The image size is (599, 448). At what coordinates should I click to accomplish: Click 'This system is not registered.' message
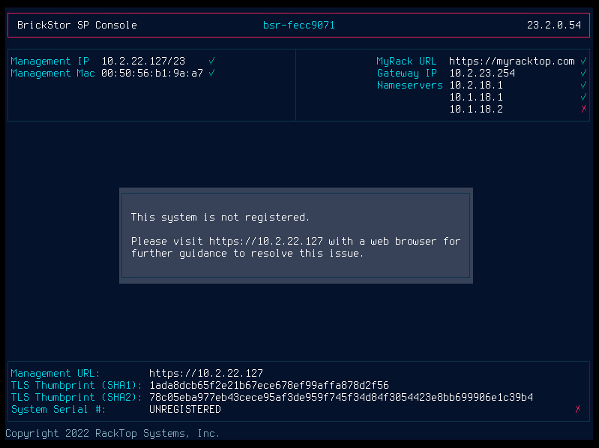point(220,217)
